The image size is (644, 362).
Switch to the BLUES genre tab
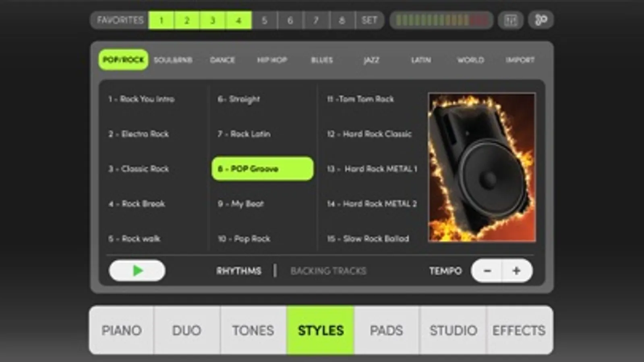(x=322, y=60)
